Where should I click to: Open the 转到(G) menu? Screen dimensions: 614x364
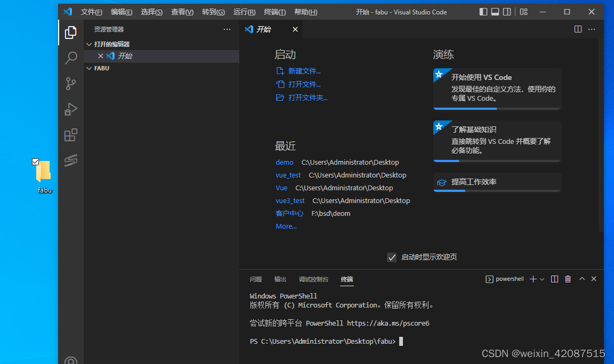point(213,12)
